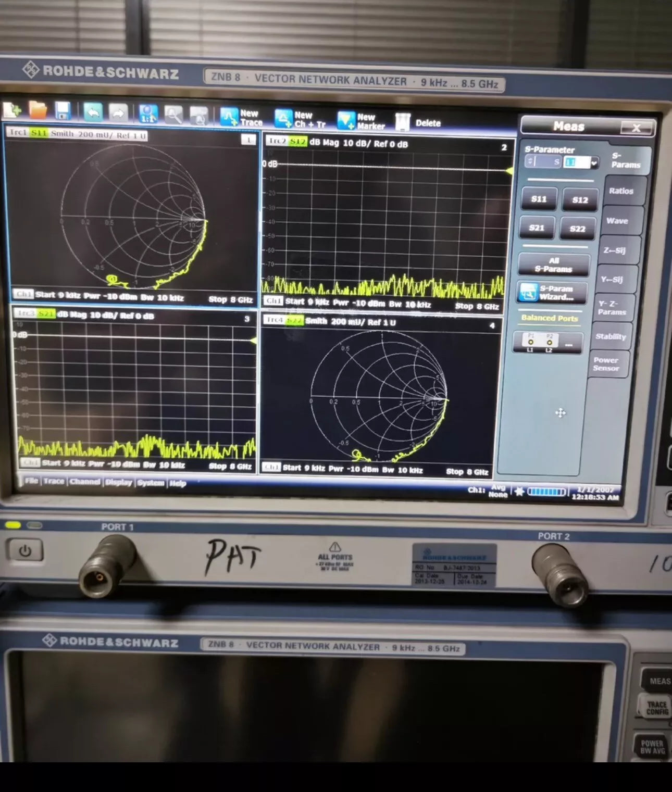Click the diagram 2 number label
672x792 pixels.
pyautogui.click(x=504, y=147)
